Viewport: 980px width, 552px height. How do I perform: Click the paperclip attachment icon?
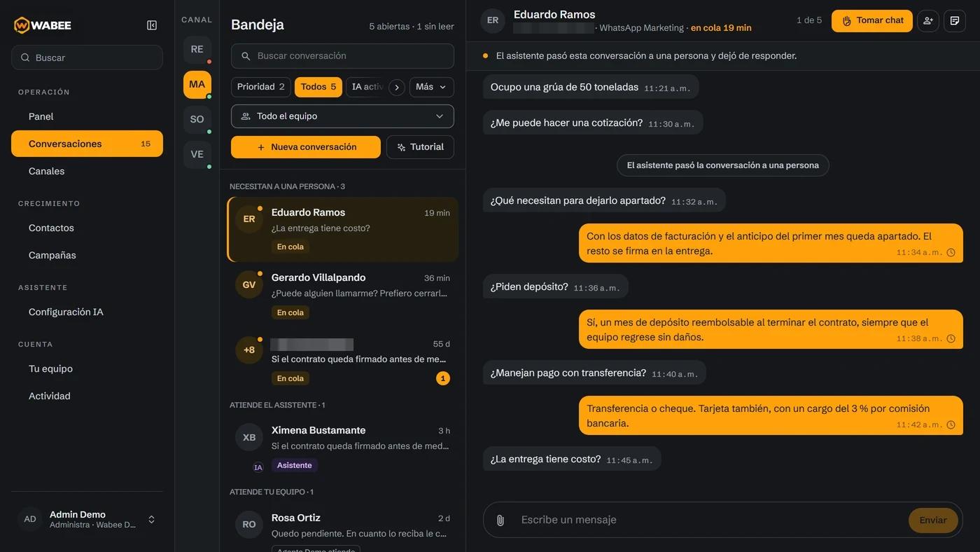click(x=500, y=520)
